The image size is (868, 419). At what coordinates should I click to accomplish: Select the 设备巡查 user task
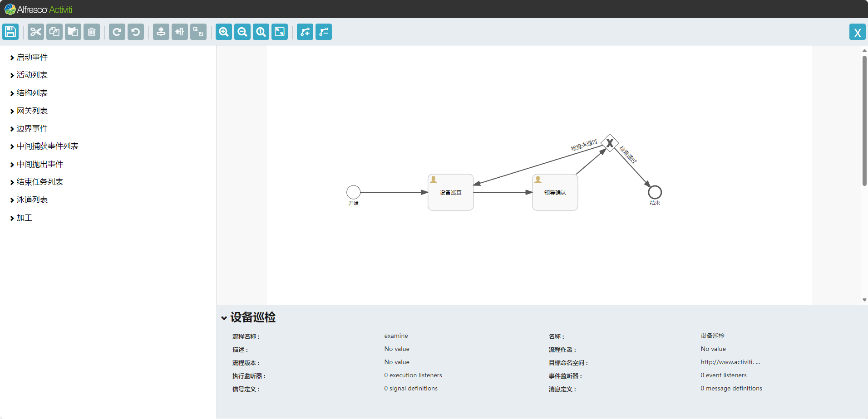[x=450, y=192]
